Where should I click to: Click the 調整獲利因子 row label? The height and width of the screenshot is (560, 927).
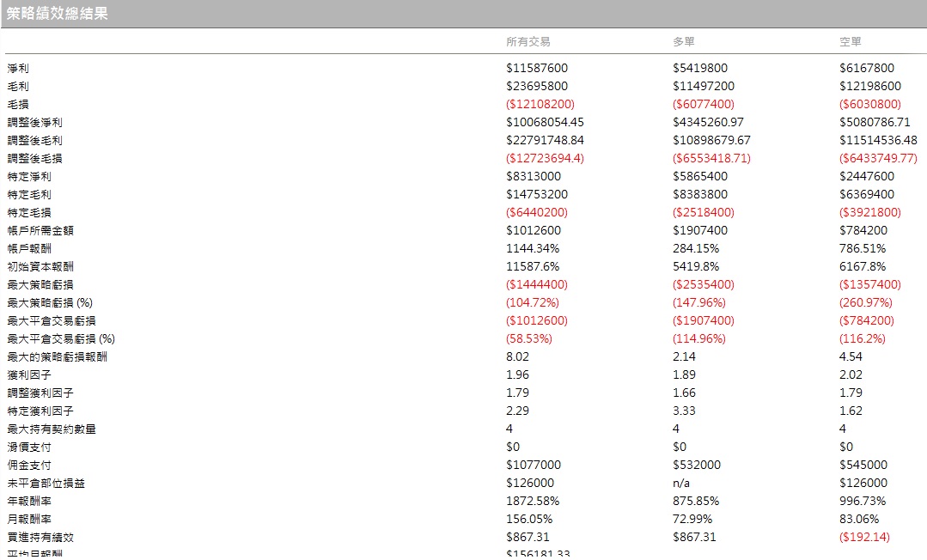pos(40,393)
